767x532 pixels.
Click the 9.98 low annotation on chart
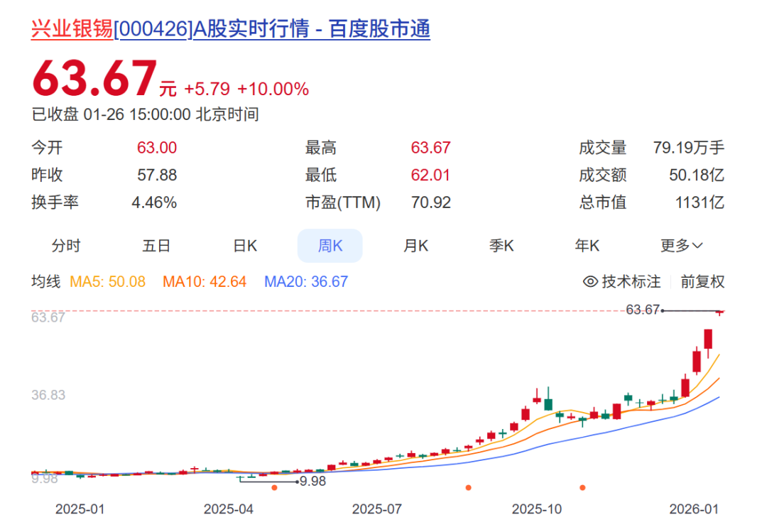[x=312, y=481]
